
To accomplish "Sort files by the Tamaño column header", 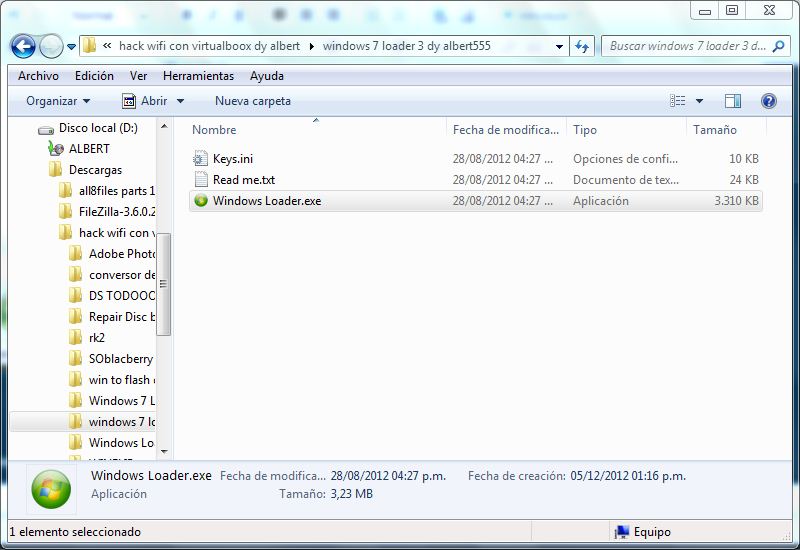I will point(715,130).
